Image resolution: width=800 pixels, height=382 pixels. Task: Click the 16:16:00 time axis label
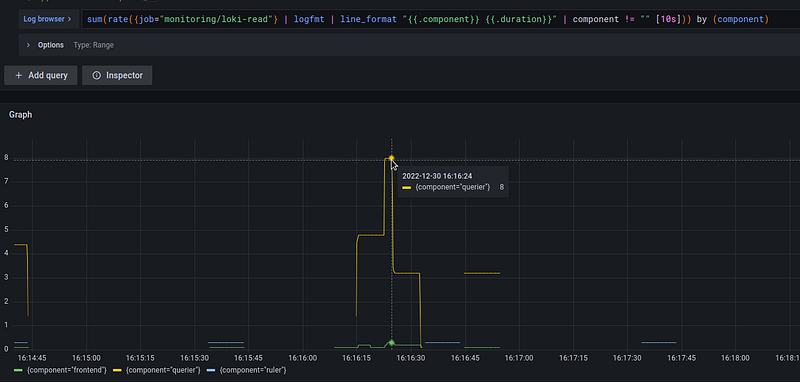tap(303, 358)
